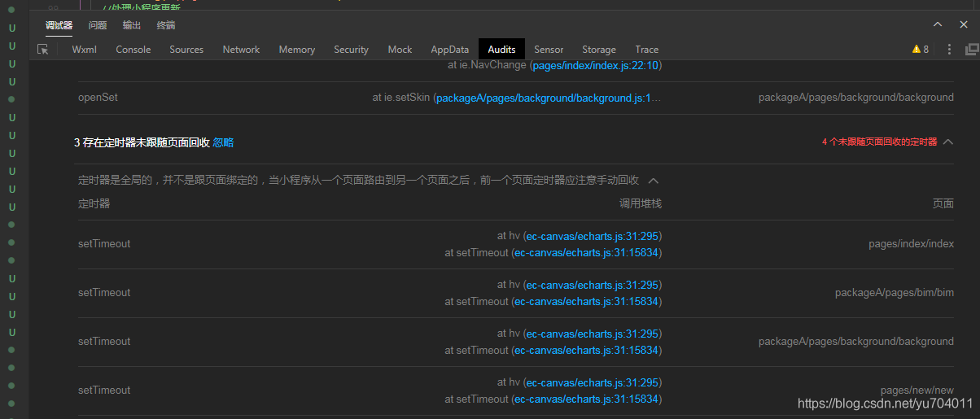Open echarts.js:31:295 link in packageA/pages/bim/bim row

point(592,285)
